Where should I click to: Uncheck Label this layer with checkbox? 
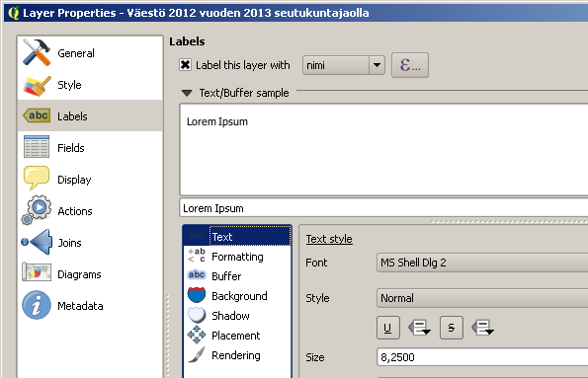[x=185, y=65]
